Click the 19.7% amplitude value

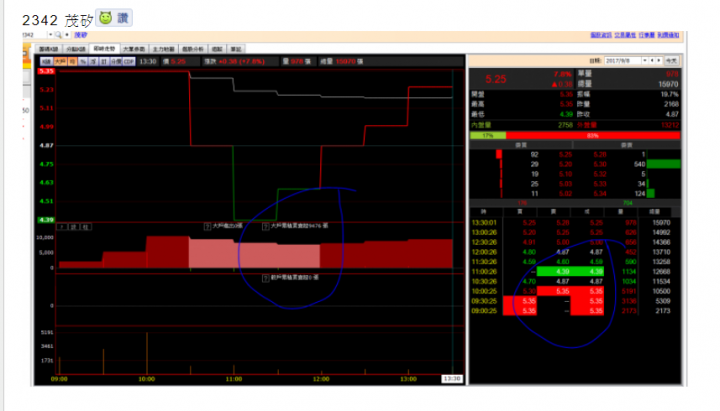click(x=669, y=94)
